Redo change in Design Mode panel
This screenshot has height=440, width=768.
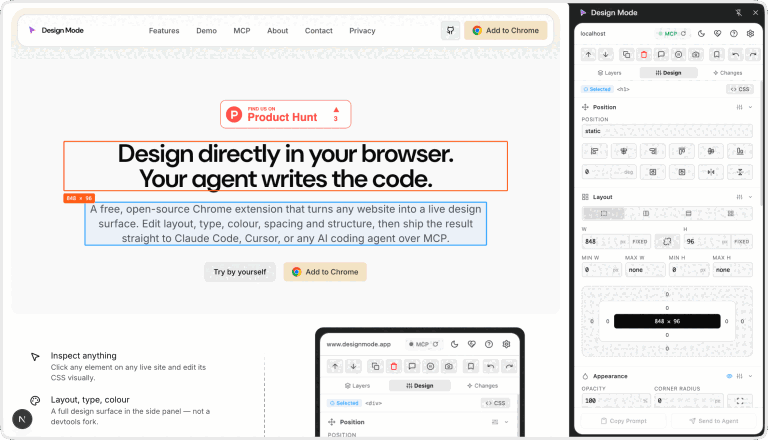[753, 54]
